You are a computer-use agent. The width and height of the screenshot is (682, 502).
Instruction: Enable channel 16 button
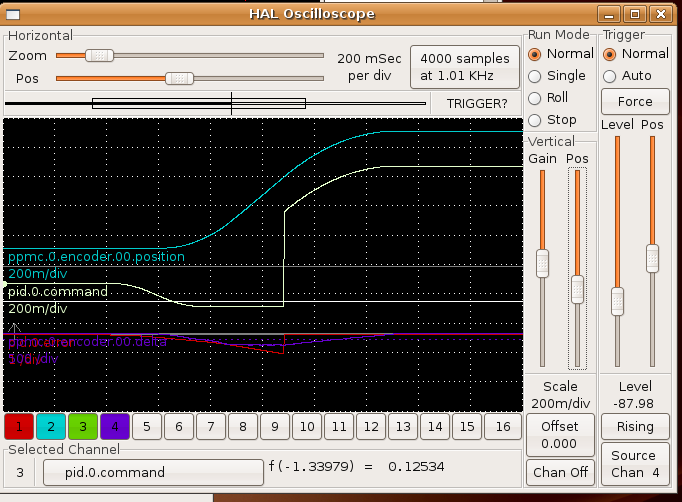point(503,426)
